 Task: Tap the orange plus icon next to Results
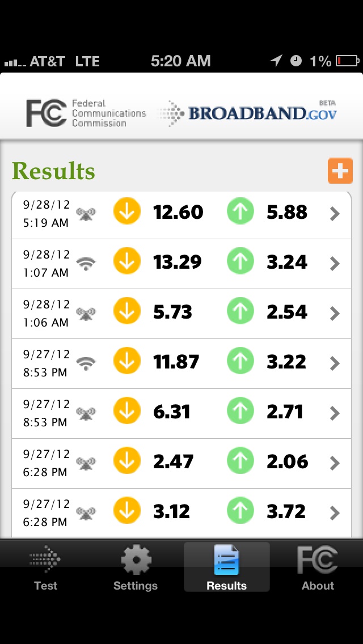pos(340,171)
